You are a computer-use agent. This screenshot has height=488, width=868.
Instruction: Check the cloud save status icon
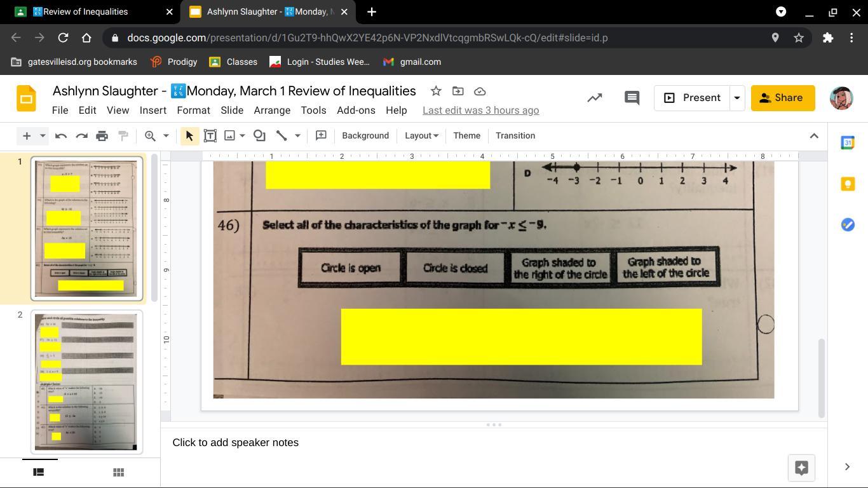pyautogui.click(x=480, y=91)
